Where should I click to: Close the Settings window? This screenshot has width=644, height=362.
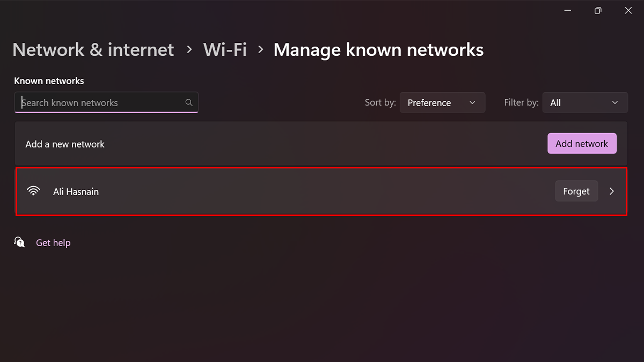pos(628,11)
